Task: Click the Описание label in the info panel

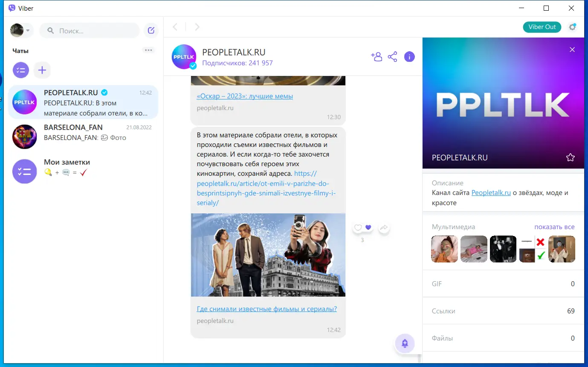Action: [448, 183]
